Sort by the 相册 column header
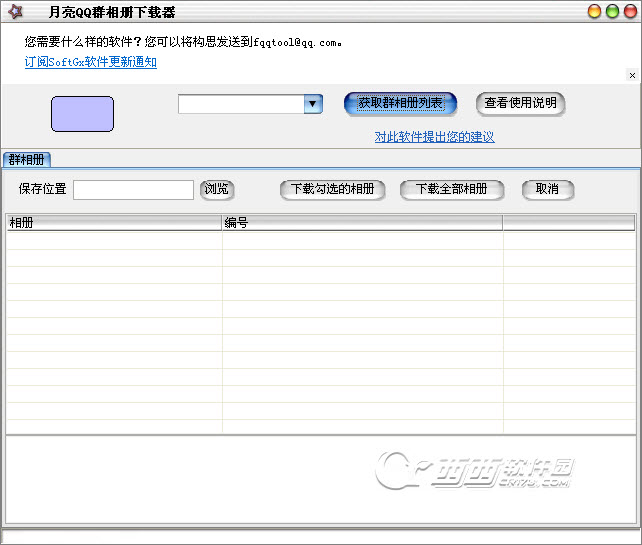 pos(114,223)
